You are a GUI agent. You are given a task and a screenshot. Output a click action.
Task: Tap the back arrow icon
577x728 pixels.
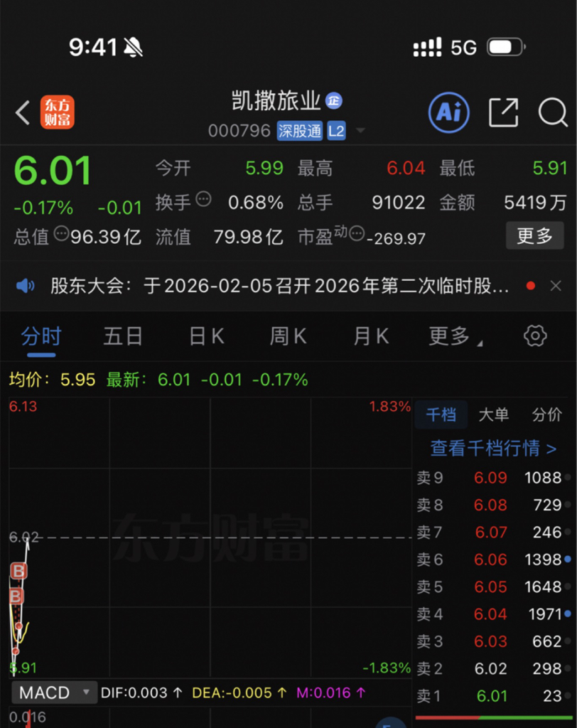click(22, 112)
